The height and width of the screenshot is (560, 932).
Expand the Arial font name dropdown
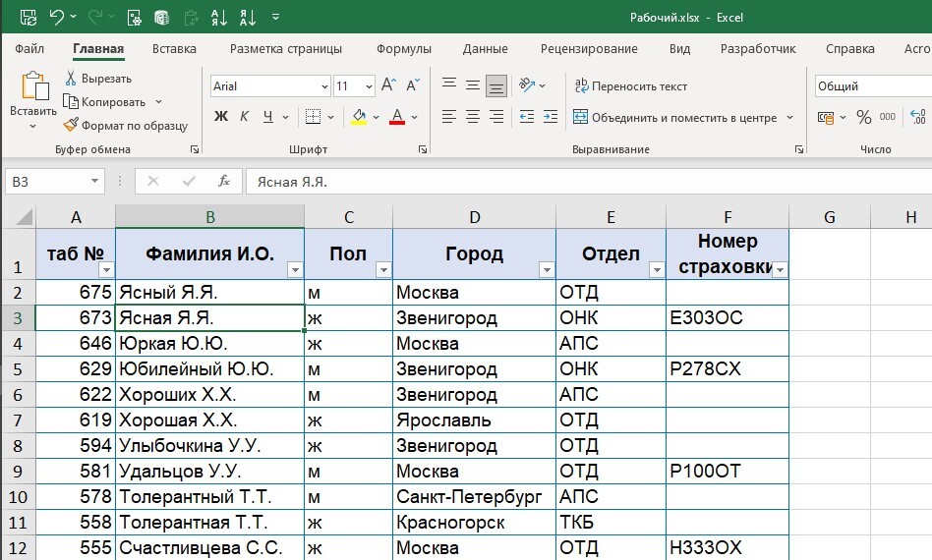(324, 86)
